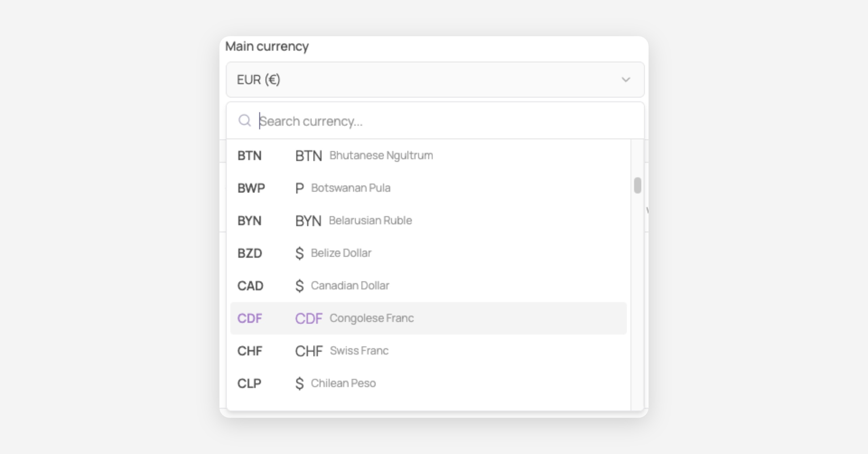
Task: Pick BYN Belarusian Ruble from list
Action: (x=428, y=220)
